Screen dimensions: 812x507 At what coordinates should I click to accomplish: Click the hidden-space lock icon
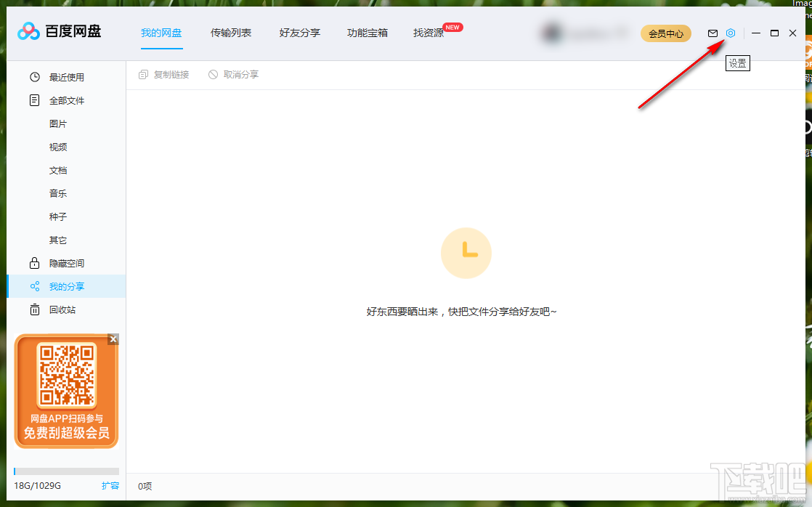35,263
